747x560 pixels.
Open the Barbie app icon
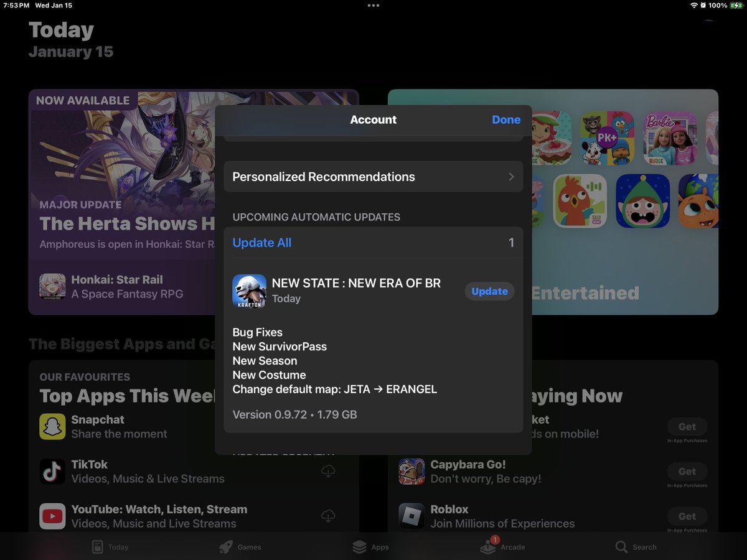[670, 138]
